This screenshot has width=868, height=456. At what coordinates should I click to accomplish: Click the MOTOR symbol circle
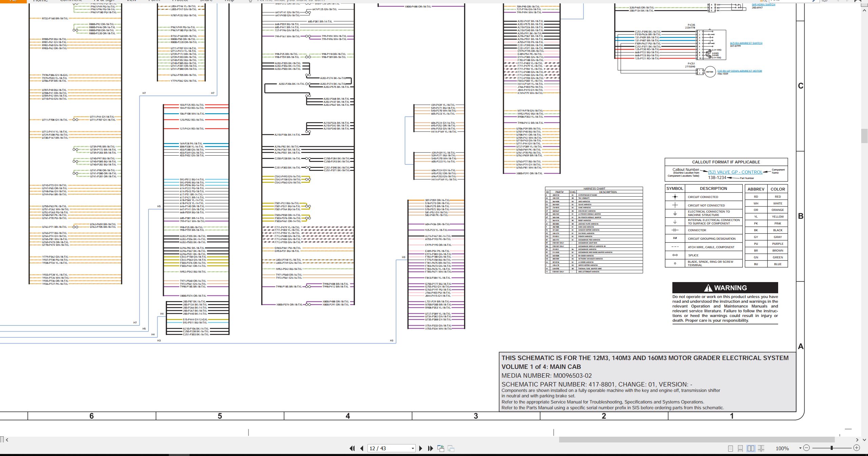pos(710,72)
